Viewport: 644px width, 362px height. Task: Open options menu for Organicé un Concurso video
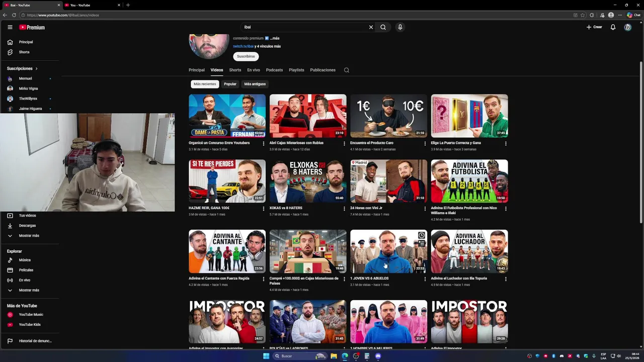click(x=263, y=143)
